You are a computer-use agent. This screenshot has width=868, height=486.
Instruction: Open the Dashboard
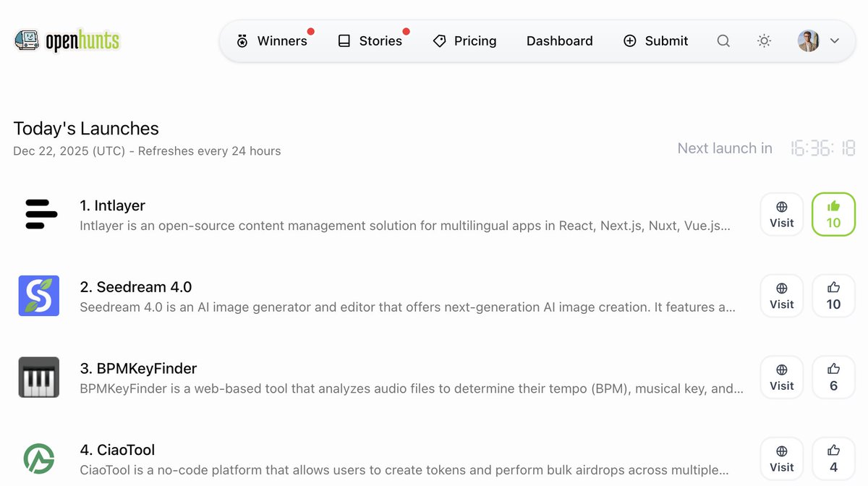tap(560, 41)
